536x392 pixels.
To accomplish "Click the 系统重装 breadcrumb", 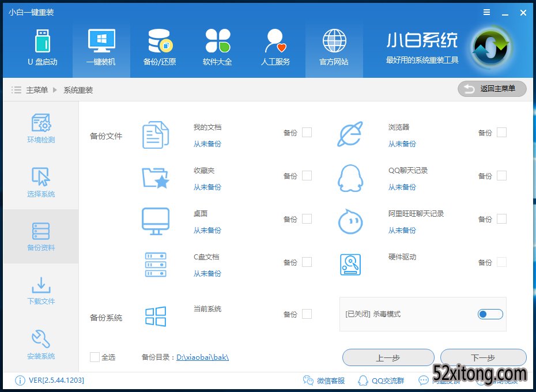I will [78, 90].
